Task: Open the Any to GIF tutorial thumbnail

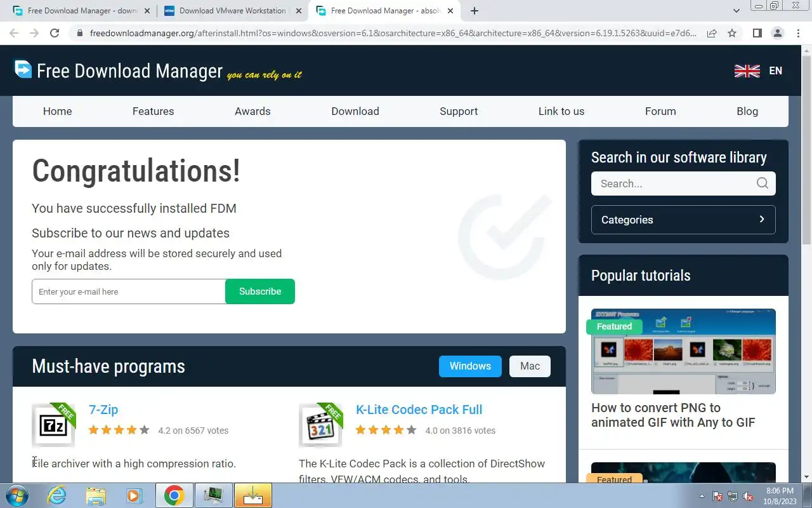Action: pyautogui.click(x=683, y=351)
